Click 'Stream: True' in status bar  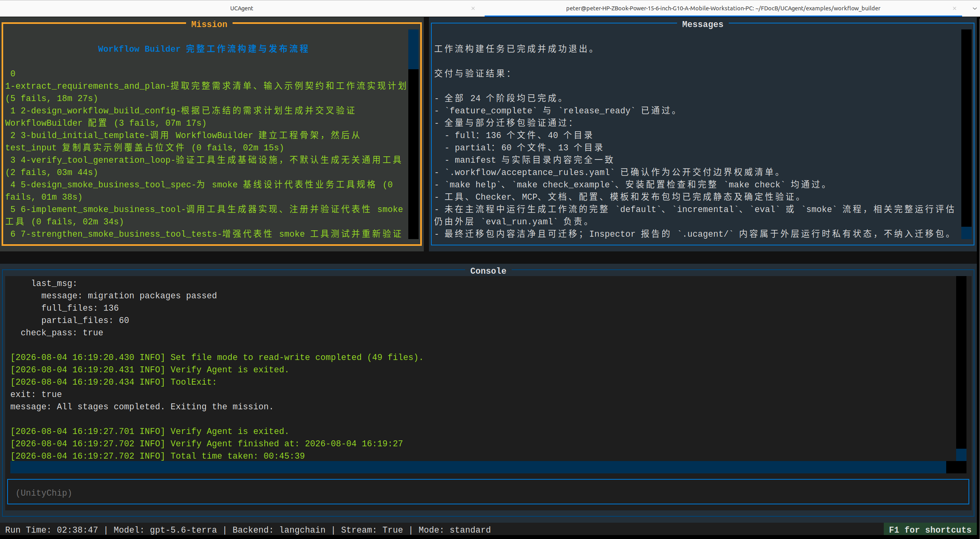click(372, 530)
